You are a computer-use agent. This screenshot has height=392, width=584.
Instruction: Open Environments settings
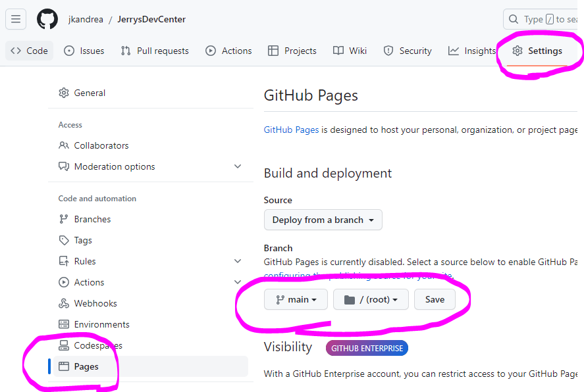coord(151,324)
